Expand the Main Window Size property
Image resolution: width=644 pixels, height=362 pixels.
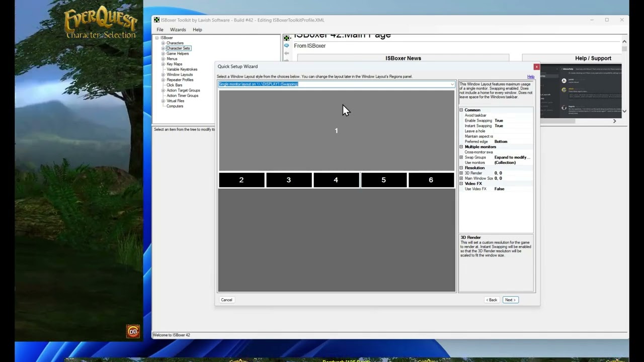[461, 178]
